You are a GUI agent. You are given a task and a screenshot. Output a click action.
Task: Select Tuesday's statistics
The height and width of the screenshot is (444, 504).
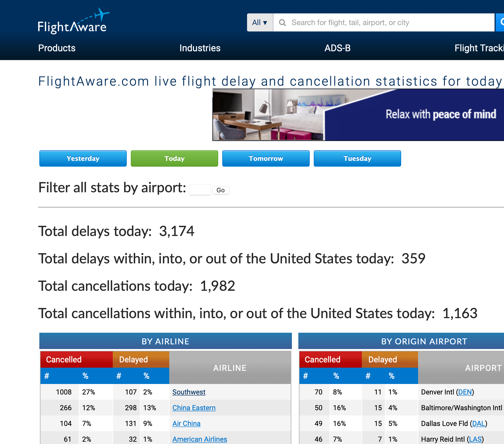tap(357, 158)
